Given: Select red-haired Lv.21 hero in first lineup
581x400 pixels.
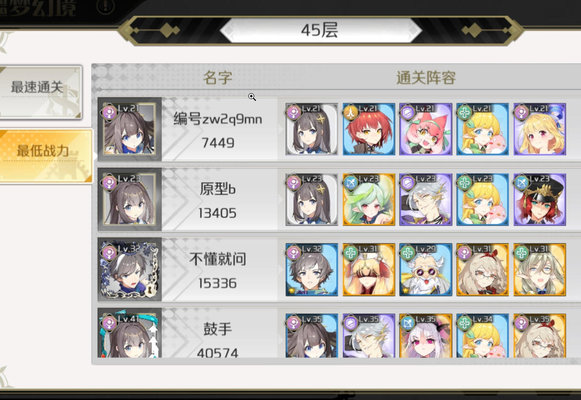Looking at the screenshot, I should 369,129.
